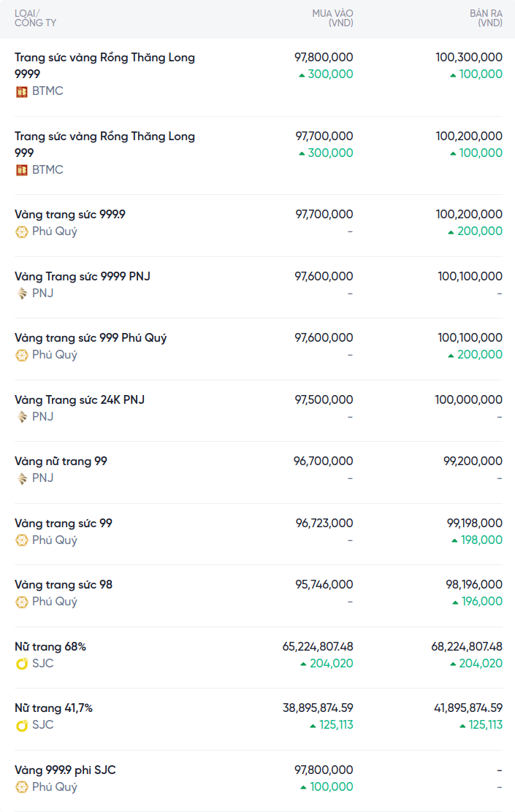Select the Vàng nữ trang 99 title

click(61, 461)
